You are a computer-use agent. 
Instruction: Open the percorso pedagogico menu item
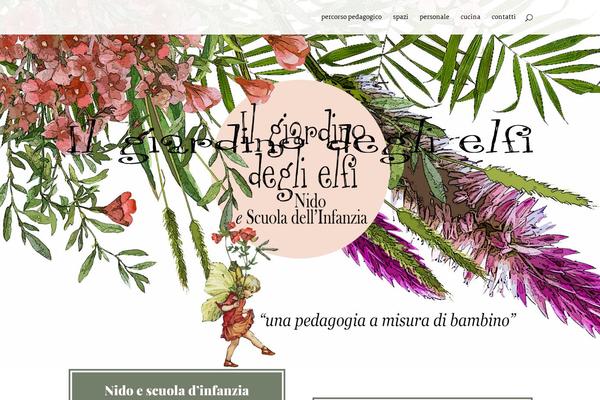351,17
